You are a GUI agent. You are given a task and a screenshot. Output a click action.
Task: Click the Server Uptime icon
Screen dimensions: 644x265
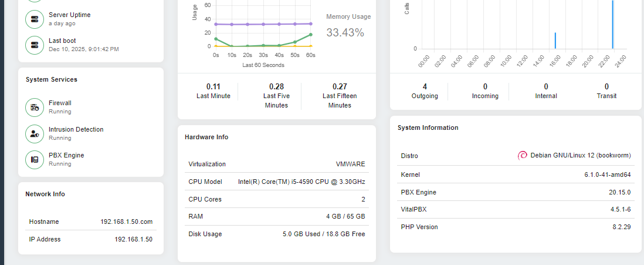(35, 19)
